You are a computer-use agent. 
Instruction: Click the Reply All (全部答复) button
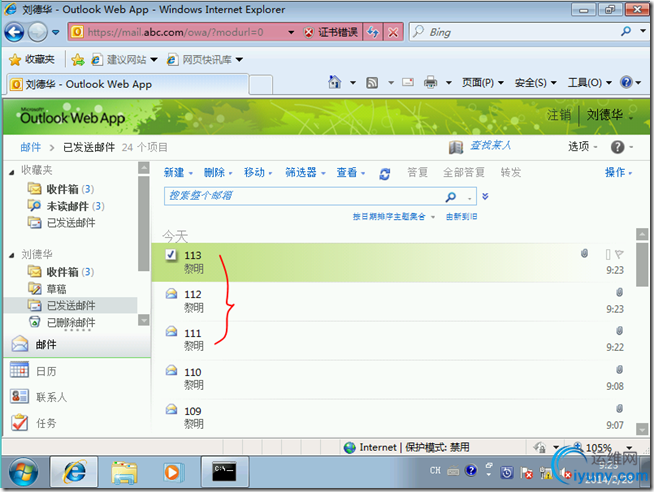coord(464,173)
